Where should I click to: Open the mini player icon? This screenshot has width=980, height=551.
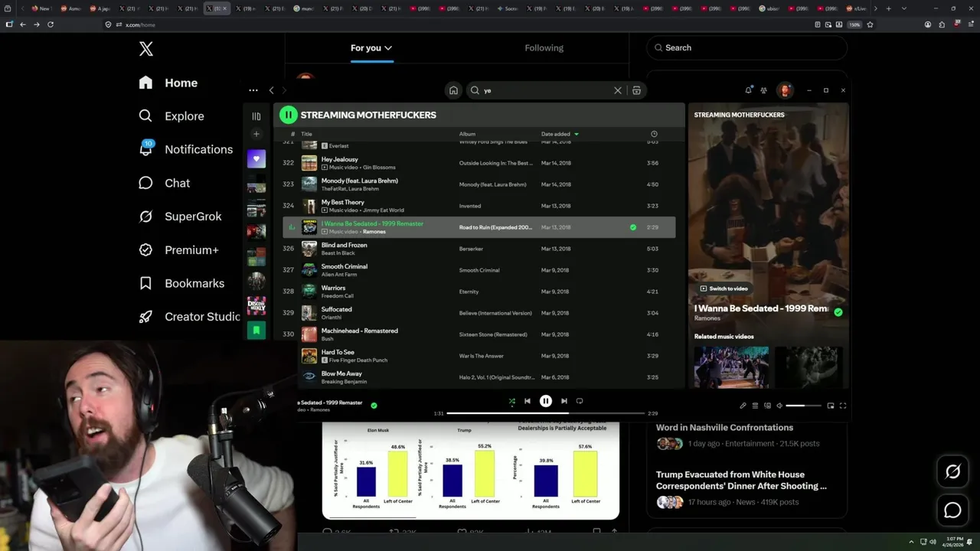[831, 406]
